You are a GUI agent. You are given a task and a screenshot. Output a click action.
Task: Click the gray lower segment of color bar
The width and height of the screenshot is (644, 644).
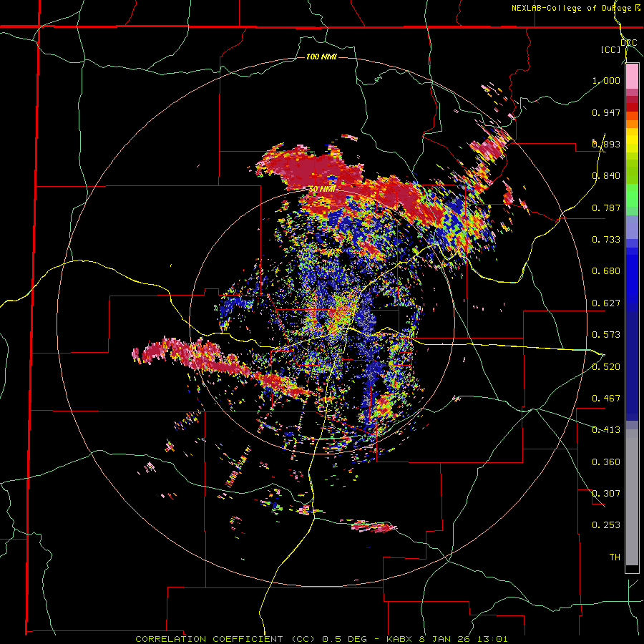coord(632,497)
